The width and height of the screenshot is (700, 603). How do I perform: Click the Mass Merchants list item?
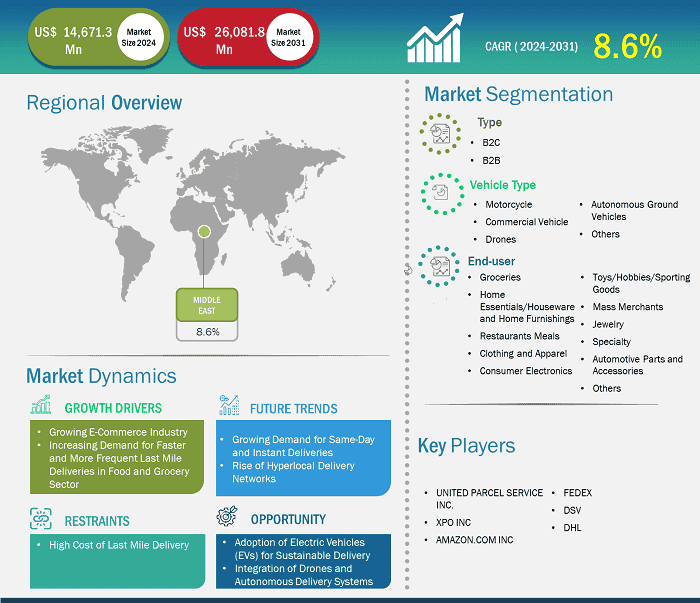pos(628,307)
